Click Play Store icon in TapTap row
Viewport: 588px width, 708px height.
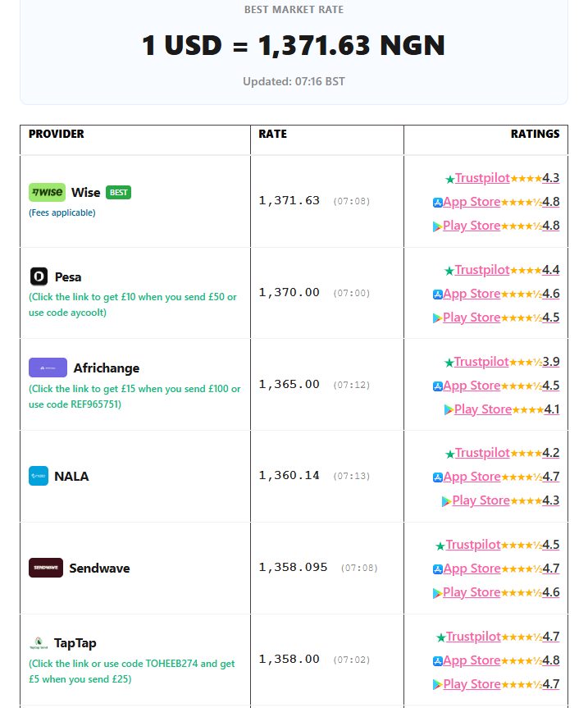click(437, 685)
